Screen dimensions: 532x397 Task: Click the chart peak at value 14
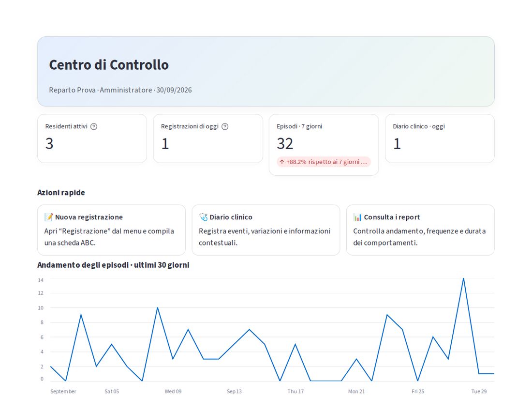[x=463, y=278]
